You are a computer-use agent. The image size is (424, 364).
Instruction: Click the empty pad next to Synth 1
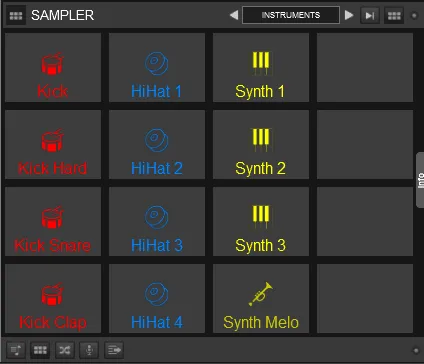pos(365,67)
